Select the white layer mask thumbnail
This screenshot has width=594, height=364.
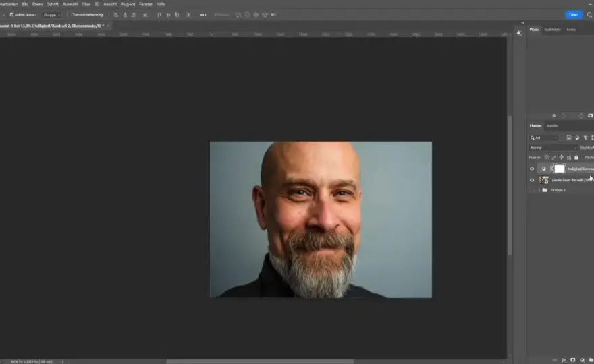(x=560, y=169)
